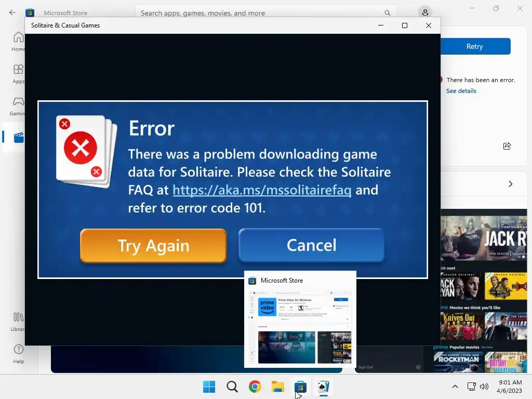Expand the section chevron arrow on Store page
Screen dimensions: 532x399
point(511,184)
